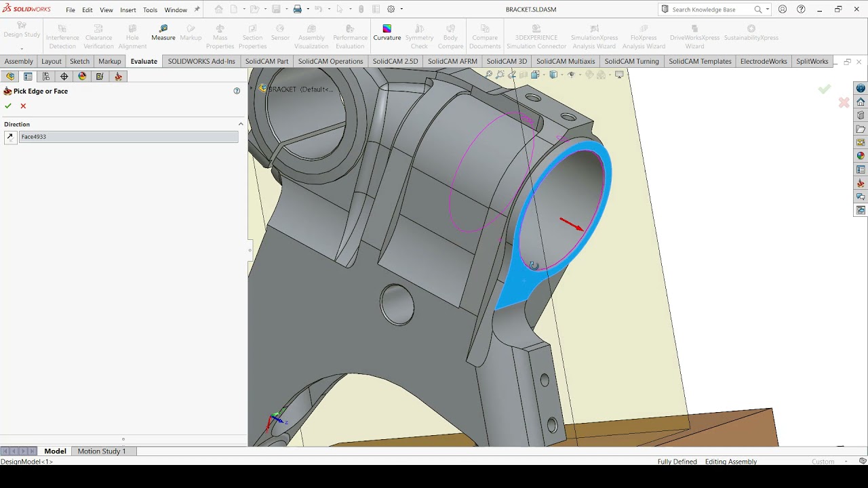Open the File menu
This screenshot has height=488, width=868.
(71, 10)
